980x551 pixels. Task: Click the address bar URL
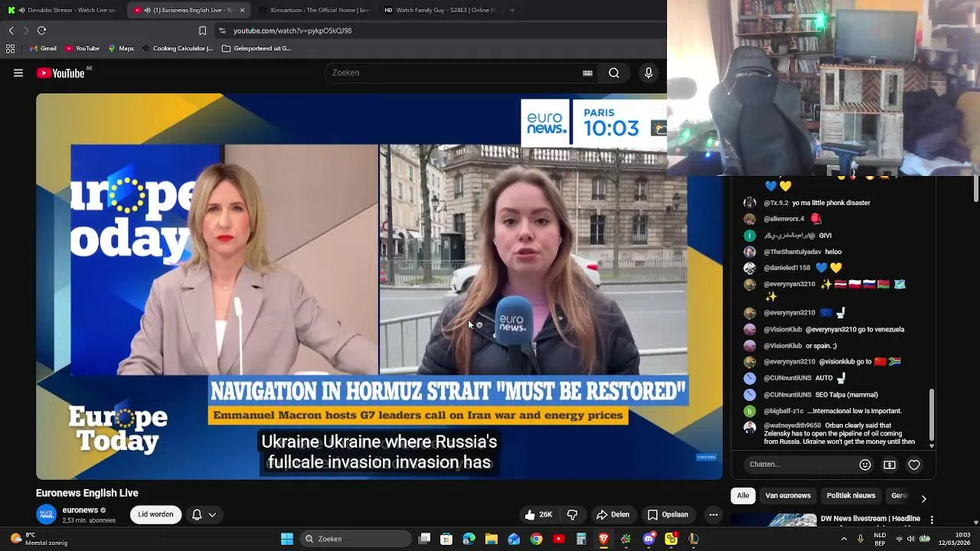point(292,31)
